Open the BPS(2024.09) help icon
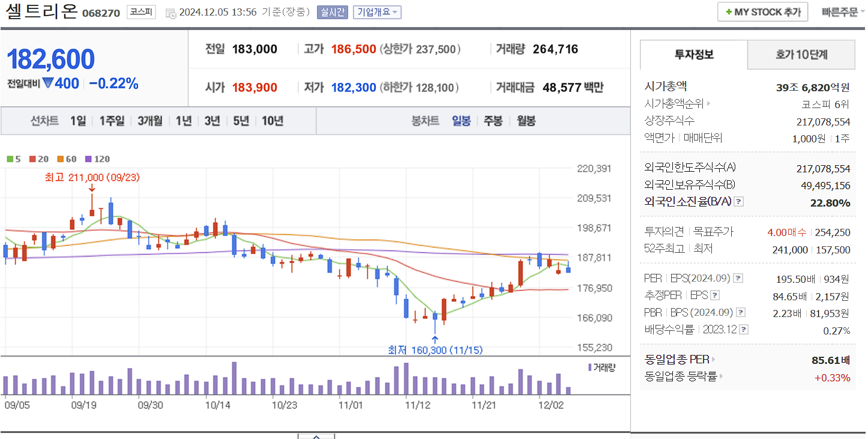The image size is (868, 439). pyautogui.click(x=741, y=312)
